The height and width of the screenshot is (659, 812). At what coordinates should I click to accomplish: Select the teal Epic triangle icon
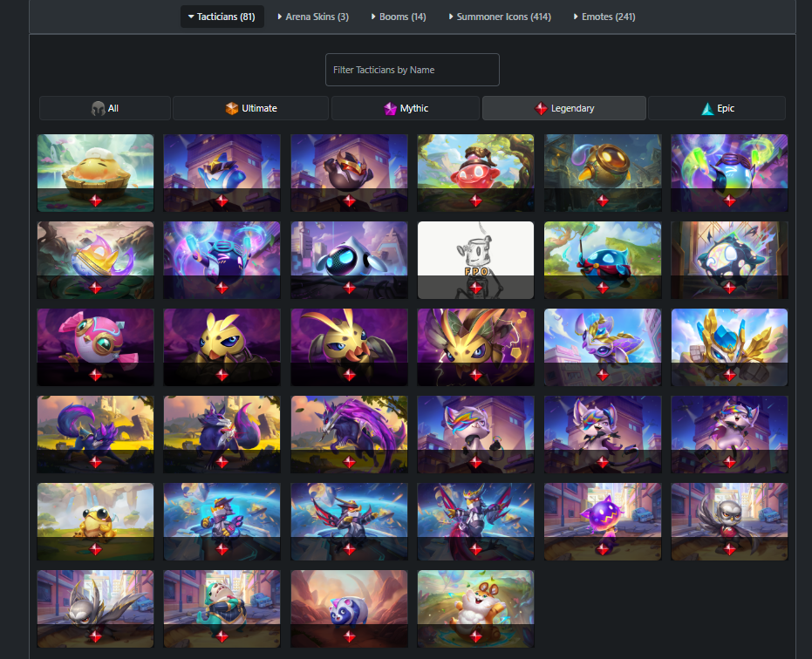[x=707, y=108]
